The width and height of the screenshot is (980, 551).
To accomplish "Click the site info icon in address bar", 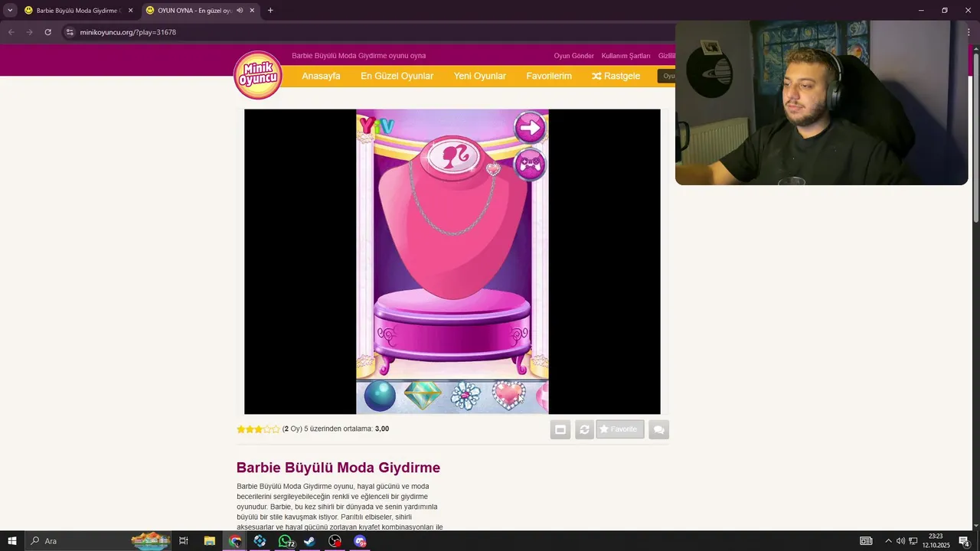I will [x=69, y=32].
